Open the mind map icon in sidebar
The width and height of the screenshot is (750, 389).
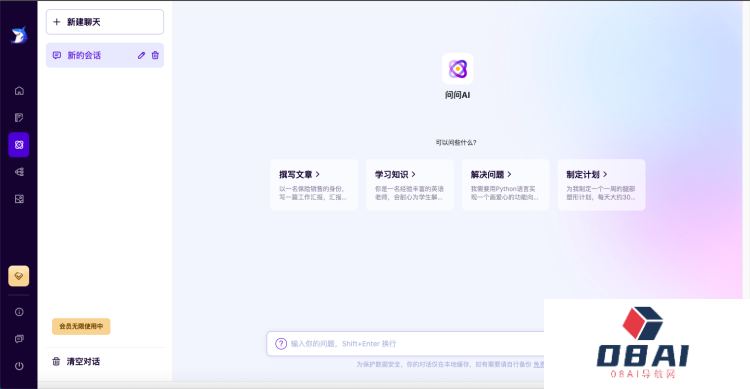19,172
